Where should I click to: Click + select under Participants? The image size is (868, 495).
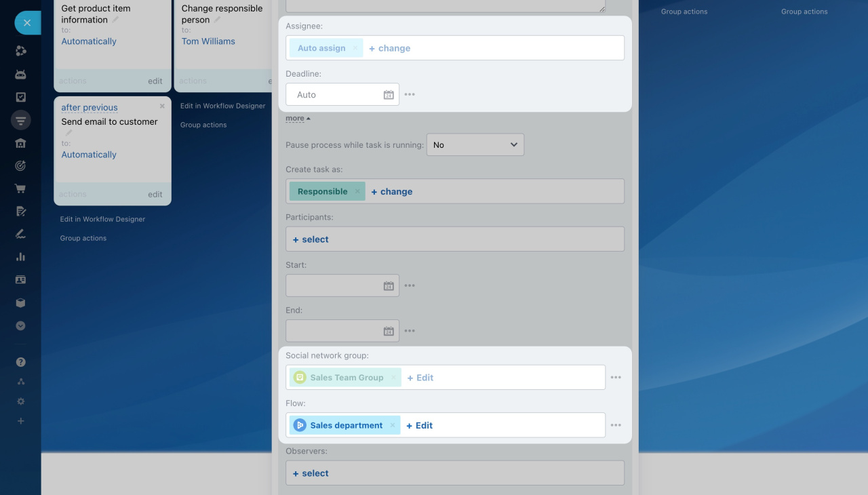pyautogui.click(x=311, y=240)
